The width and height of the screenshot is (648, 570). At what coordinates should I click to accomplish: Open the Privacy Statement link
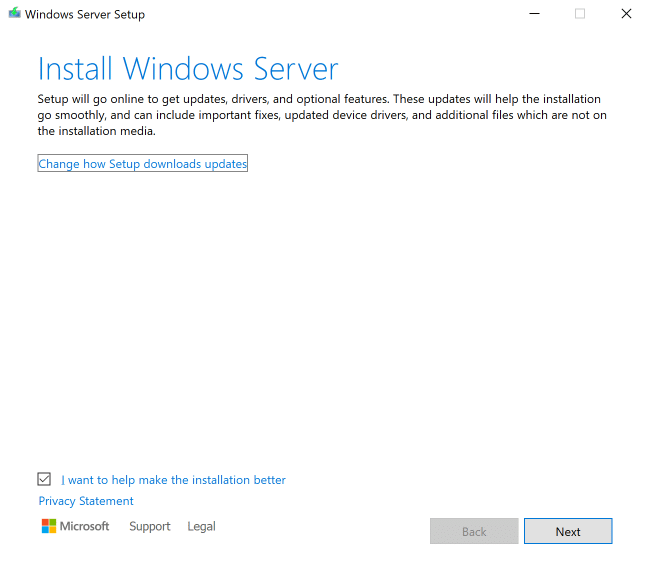[x=86, y=501]
